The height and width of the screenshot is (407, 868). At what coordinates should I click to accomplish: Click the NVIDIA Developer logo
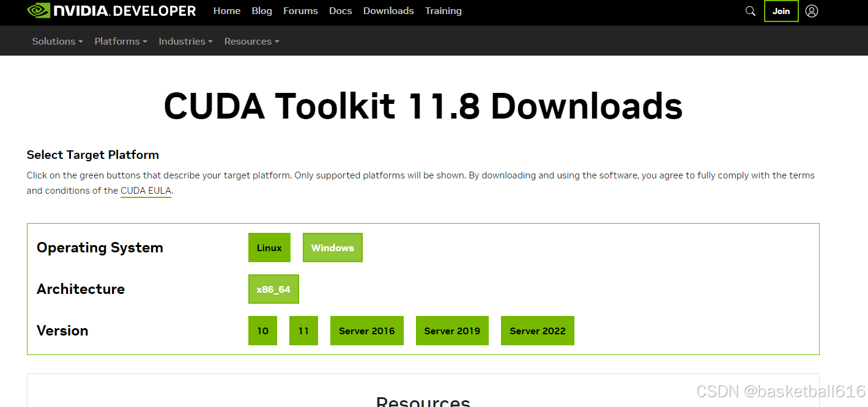click(x=111, y=11)
